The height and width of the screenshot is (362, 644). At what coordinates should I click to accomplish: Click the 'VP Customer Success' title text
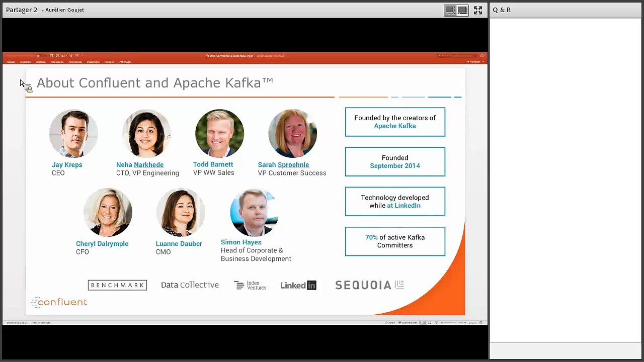pos(292,173)
